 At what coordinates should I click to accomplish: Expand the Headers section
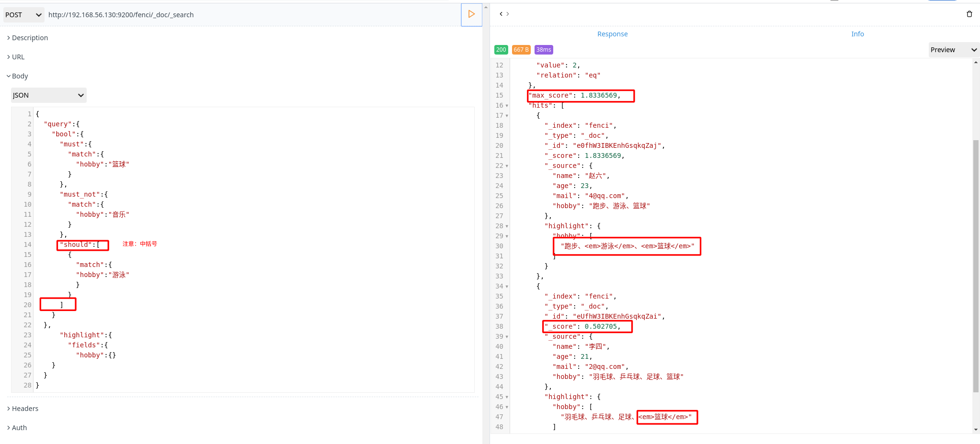click(23, 408)
